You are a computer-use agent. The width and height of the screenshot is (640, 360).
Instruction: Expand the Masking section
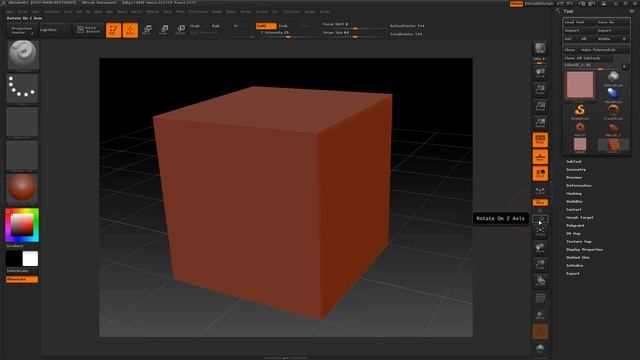point(574,193)
